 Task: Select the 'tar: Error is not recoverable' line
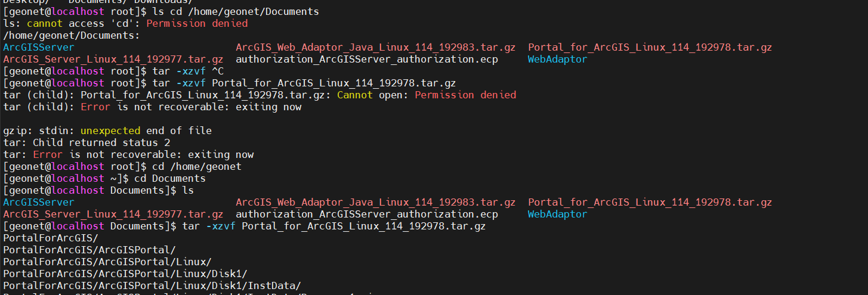128,154
